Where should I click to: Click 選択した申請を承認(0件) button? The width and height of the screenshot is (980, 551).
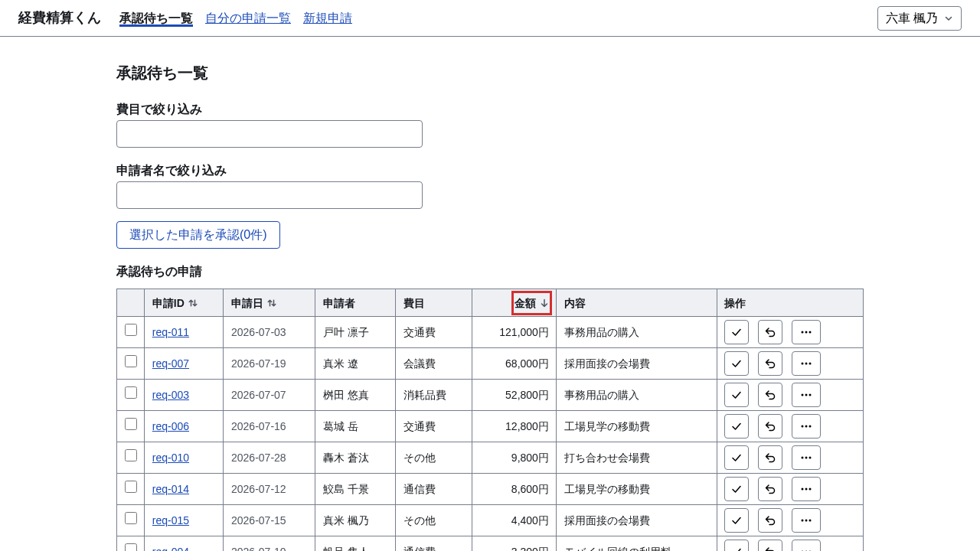click(x=198, y=235)
